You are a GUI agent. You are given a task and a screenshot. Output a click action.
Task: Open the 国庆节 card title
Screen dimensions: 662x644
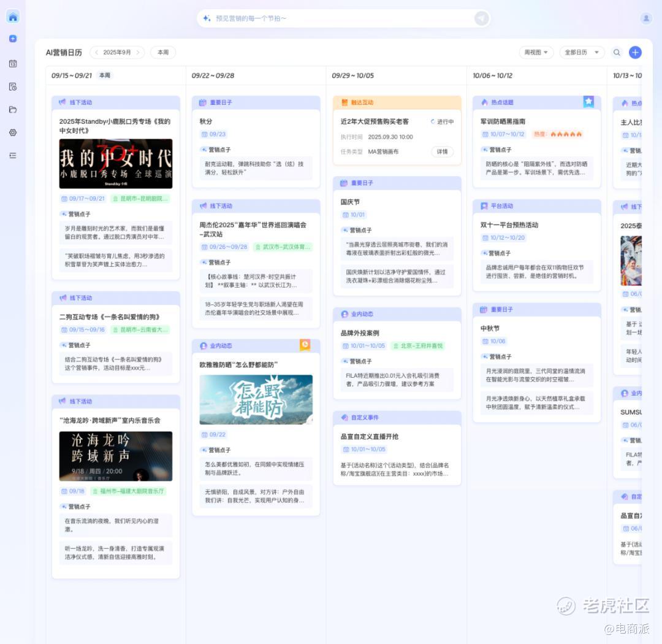click(x=350, y=202)
